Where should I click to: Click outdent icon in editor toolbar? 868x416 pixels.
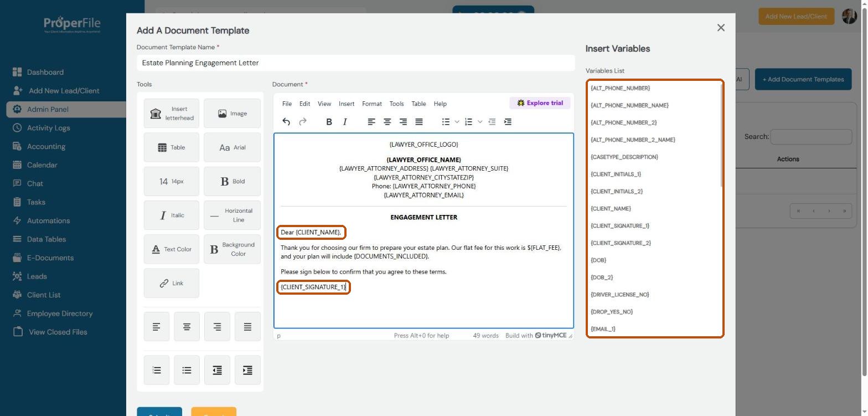(x=492, y=122)
